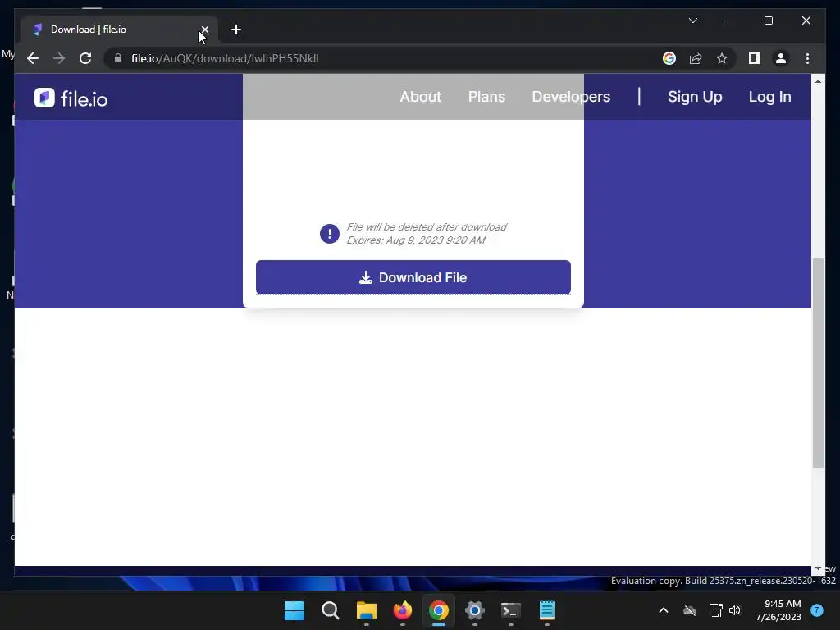
Task: Click the Google icon in address bar
Action: [x=669, y=58]
